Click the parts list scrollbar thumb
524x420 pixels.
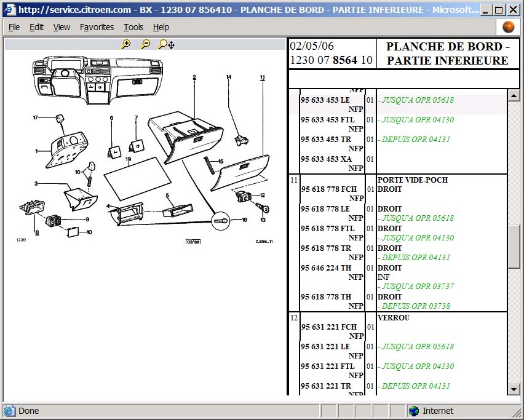click(x=514, y=246)
